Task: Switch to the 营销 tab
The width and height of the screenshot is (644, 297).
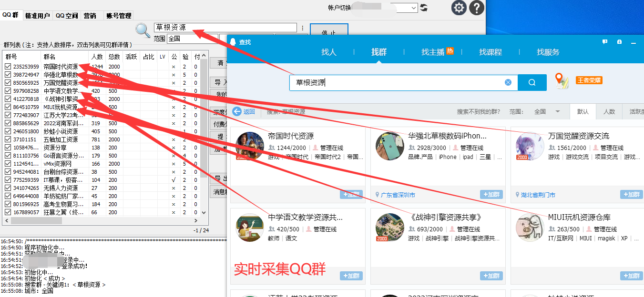Action: pyautogui.click(x=90, y=15)
